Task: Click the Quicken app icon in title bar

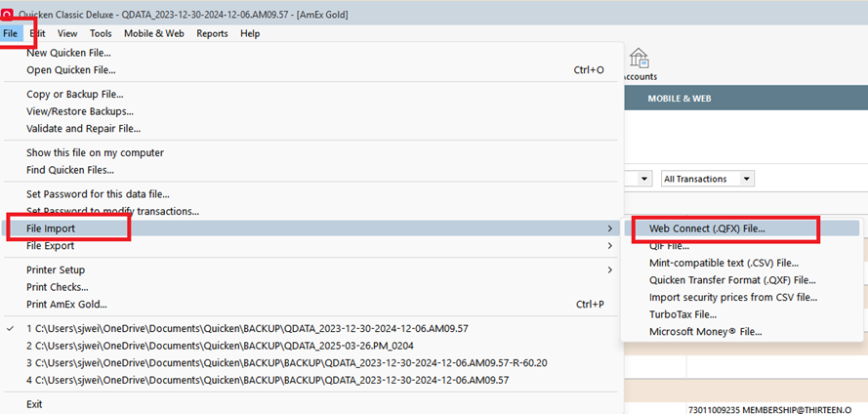Action: (x=9, y=15)
